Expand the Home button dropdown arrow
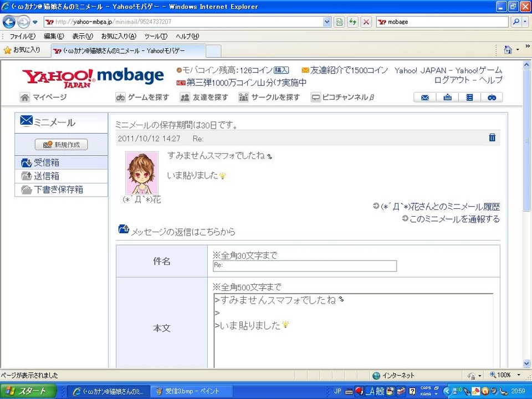The width and height of the screenshot is (532, 399). tap(518, 50)
